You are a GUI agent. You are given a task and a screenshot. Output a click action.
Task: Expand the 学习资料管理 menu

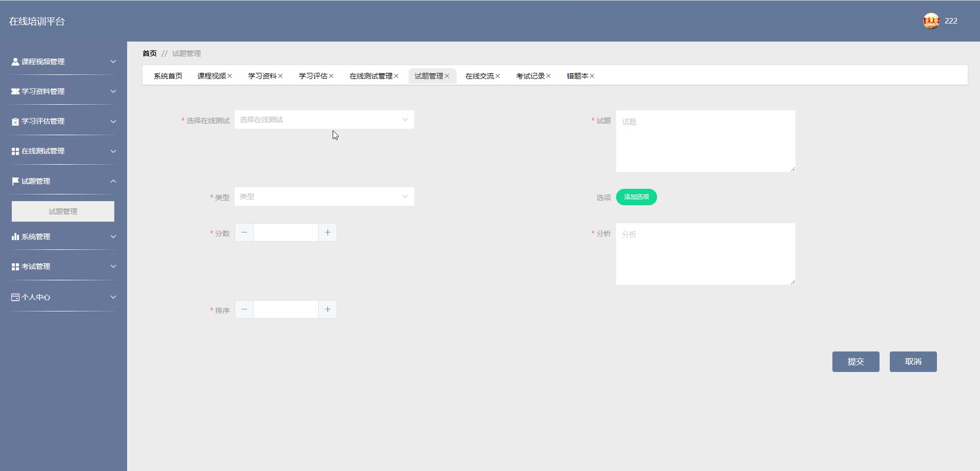[x=113, y=91]
